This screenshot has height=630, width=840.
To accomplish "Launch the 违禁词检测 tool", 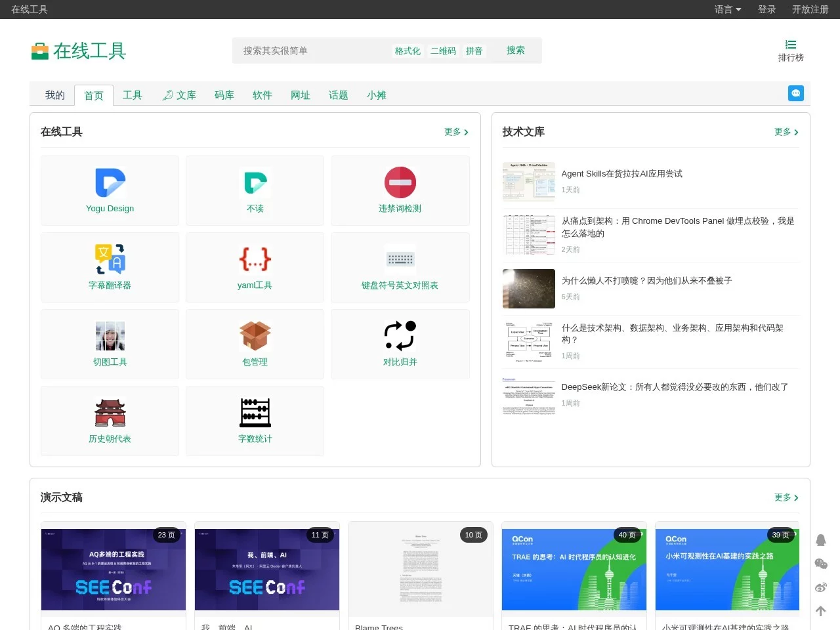I will (x=400, y=190).
